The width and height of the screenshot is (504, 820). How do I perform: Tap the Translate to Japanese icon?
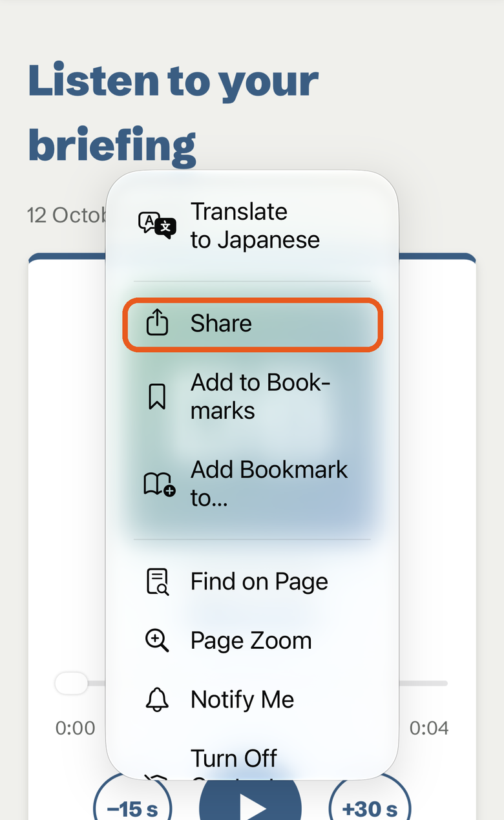coord(157,226)
